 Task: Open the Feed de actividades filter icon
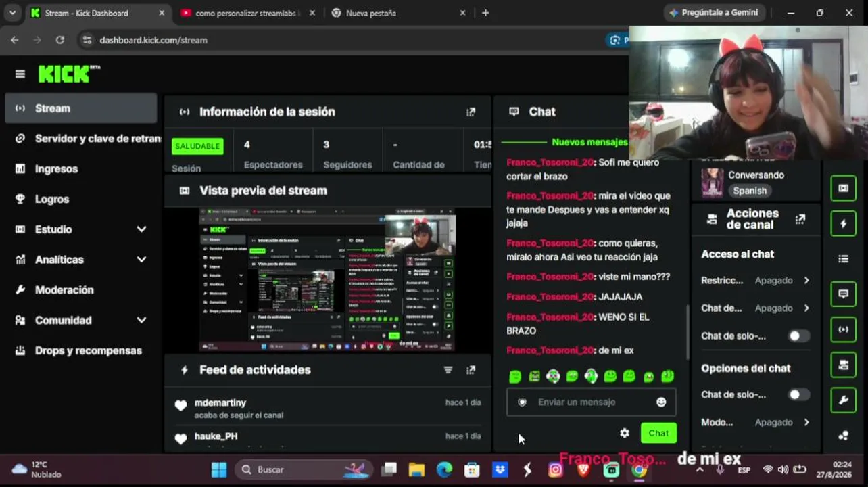(x=448, y=370)
